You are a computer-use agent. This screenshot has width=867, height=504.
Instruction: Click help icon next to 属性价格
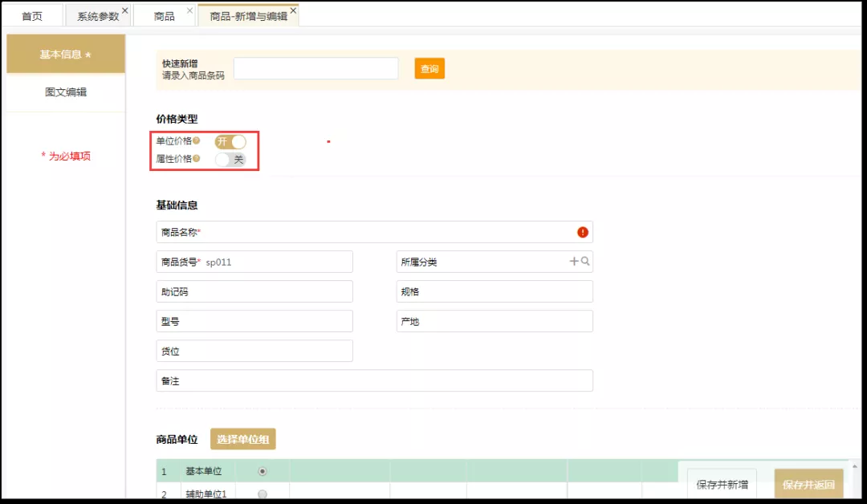[197, 158]
